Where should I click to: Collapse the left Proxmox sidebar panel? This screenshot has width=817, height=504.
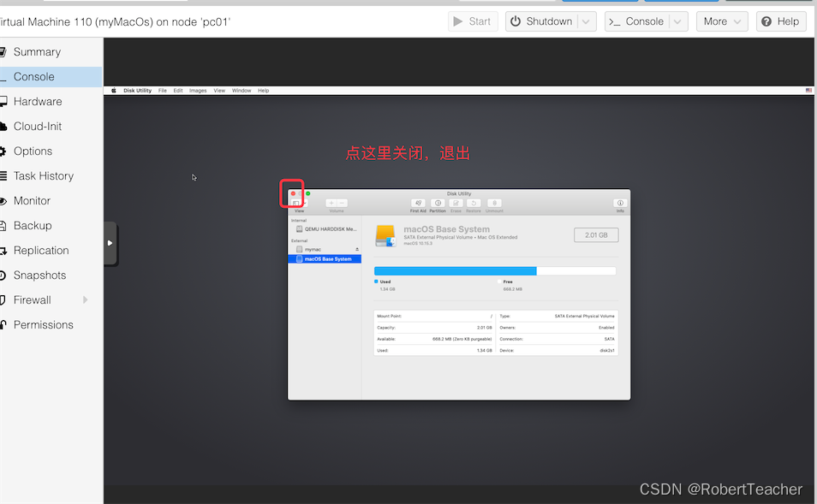pos(109,242)
